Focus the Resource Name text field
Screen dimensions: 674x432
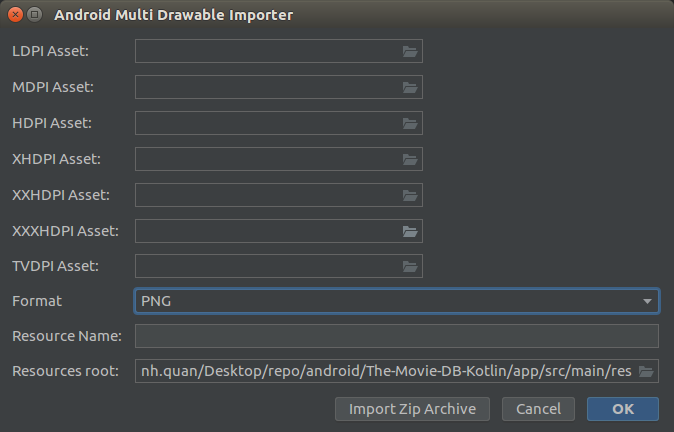pos(396,336)
